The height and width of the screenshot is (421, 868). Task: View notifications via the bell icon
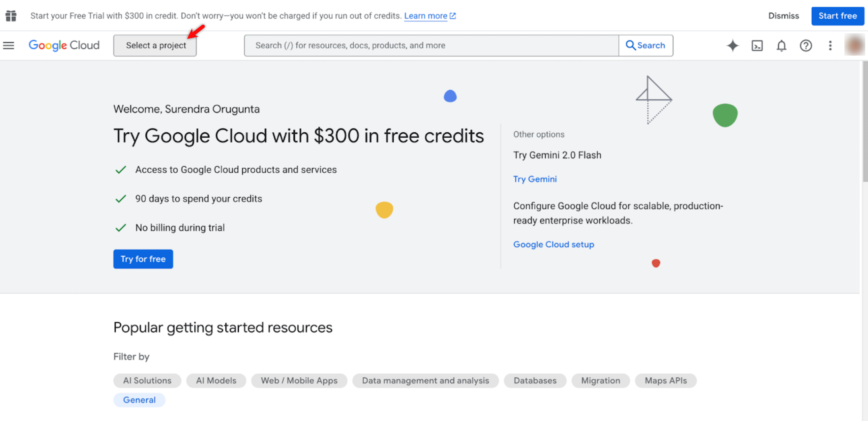click(x=781, y=45)
